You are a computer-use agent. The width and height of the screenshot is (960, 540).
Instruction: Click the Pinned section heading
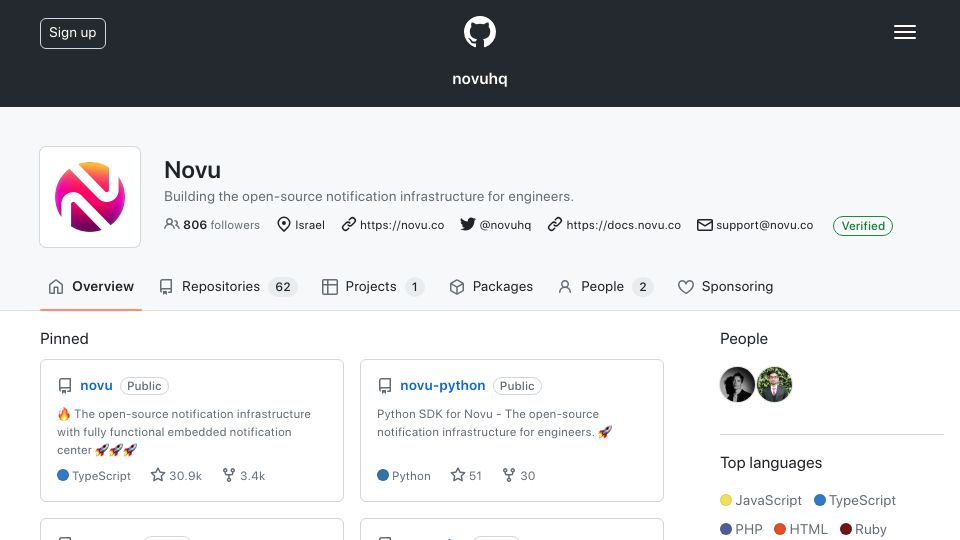click(x=64, y=339)
